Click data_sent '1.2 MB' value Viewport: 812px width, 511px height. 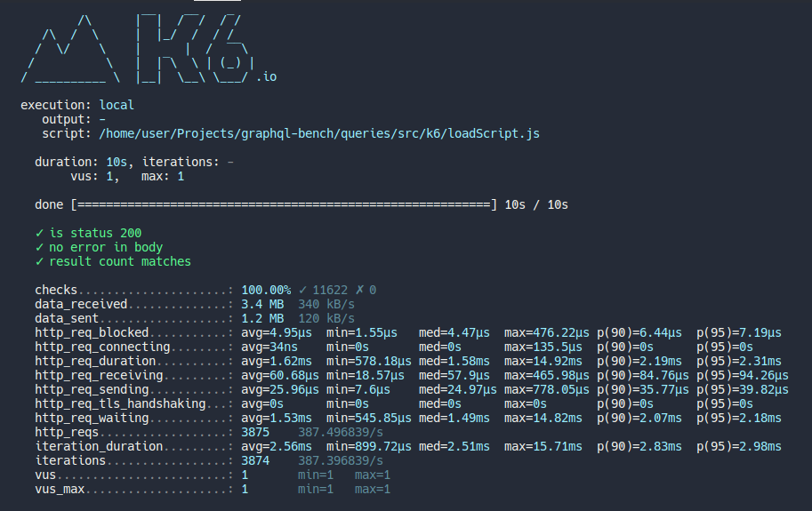[262, 319]
